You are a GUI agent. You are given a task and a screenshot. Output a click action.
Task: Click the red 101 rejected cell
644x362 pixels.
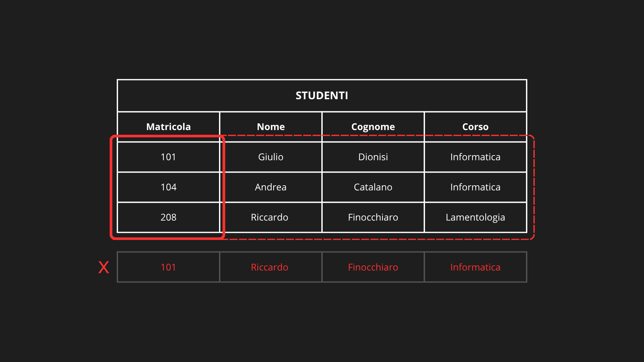[x=168, y=267]
